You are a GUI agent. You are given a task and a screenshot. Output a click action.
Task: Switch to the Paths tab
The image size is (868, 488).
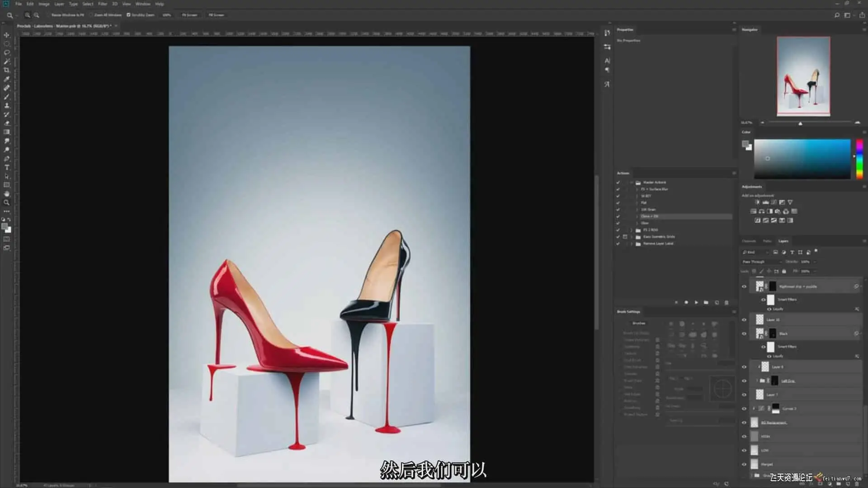click(x=767, y=241)
